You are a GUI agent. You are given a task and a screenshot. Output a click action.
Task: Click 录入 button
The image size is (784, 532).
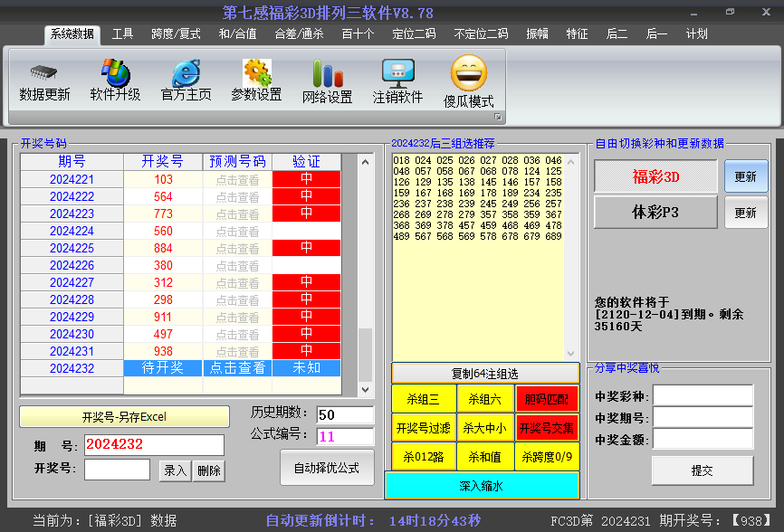(175, 470)
